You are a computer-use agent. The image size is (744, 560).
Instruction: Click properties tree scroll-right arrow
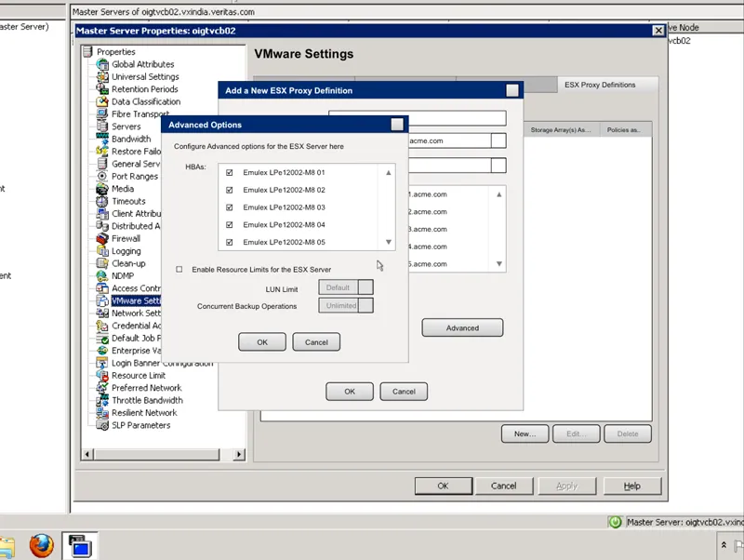click(x=239, y=454)
